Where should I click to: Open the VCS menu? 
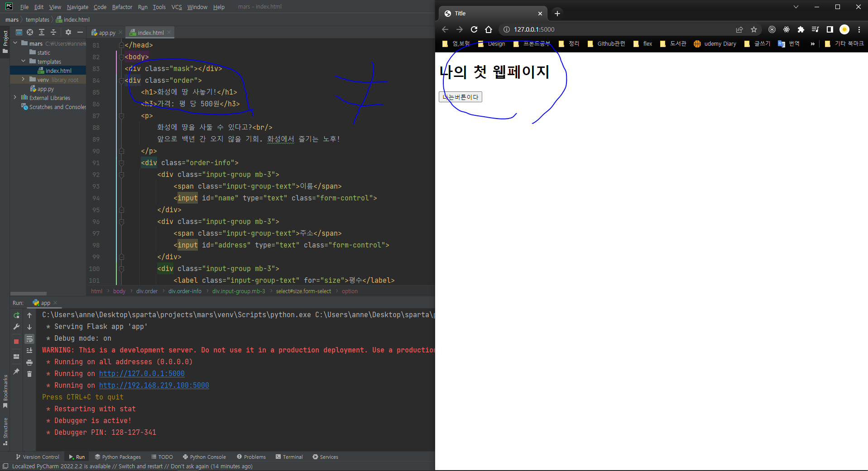point(177,7)
